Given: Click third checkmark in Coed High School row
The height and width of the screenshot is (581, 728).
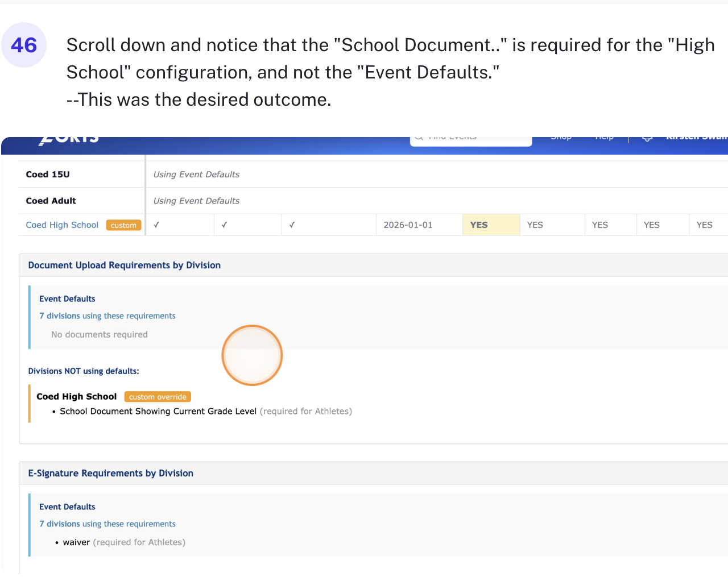Looking at the screenshot, I should click(292, 225).
